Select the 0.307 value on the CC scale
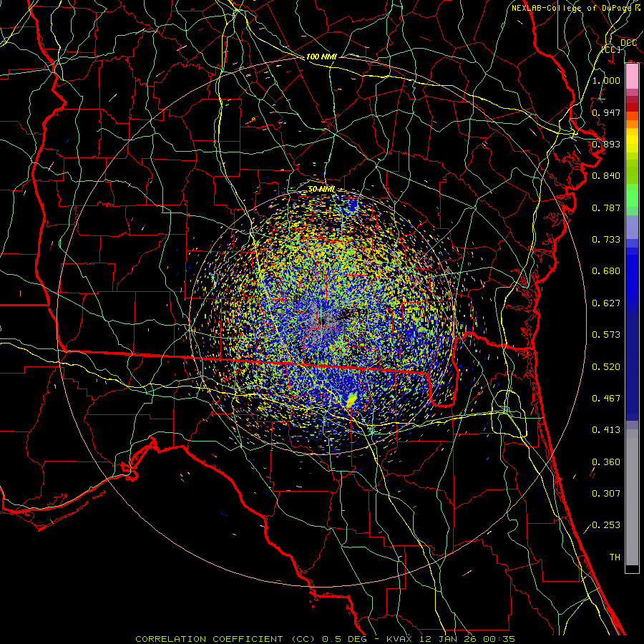 pos(606,494)
